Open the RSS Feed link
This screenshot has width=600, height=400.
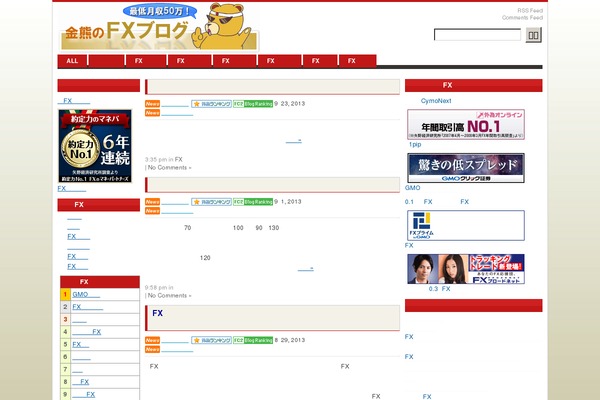[530, 11]
